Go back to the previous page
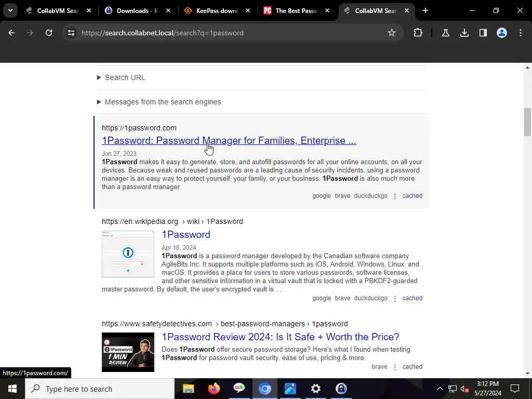 point(11,33)
